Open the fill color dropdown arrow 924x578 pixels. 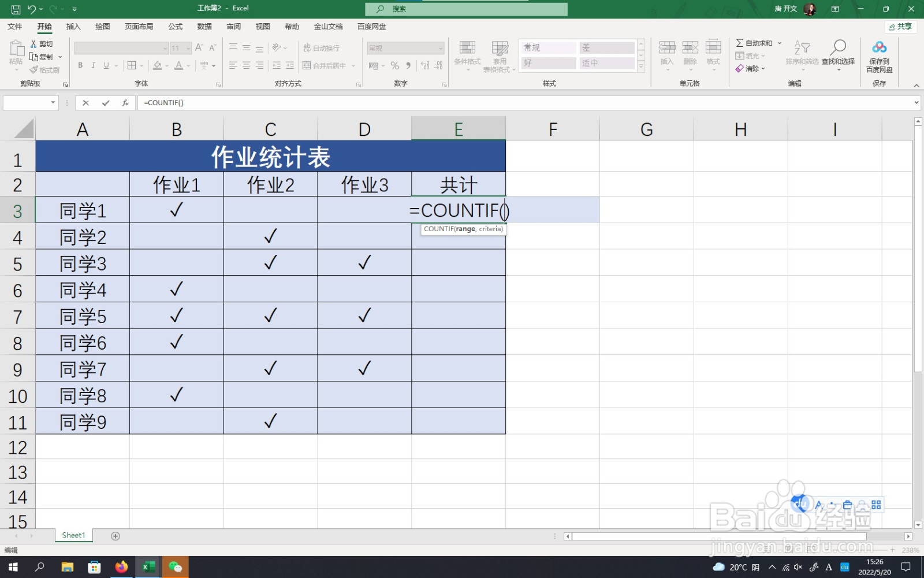click(x=167, y=65)
